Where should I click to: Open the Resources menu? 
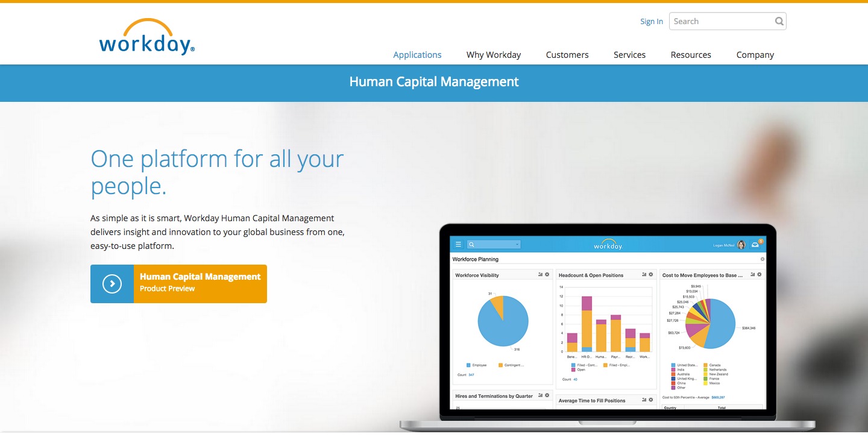pos(691,55)
